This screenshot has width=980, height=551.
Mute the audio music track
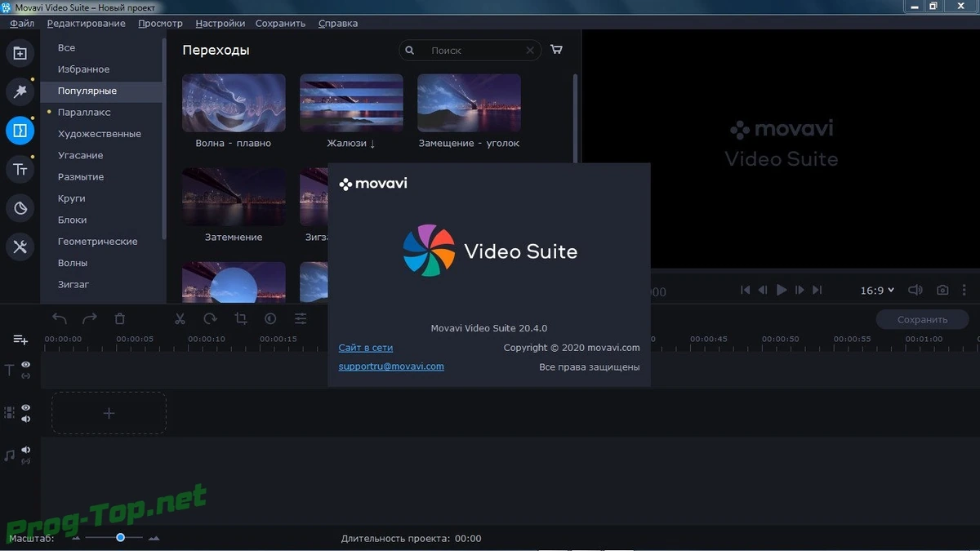[26, 450]
